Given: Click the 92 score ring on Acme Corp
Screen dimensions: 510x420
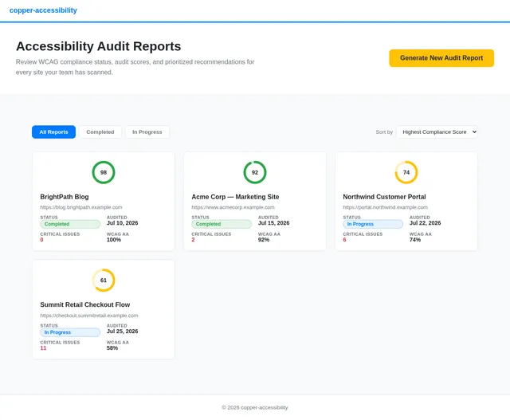Looking at the screenshot, I should [255, 172].
